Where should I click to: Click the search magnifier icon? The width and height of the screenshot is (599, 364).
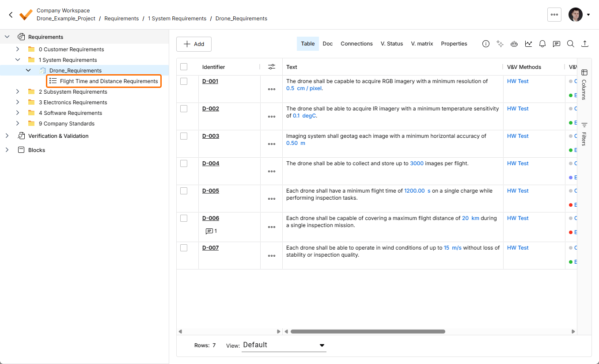(571, 44)
